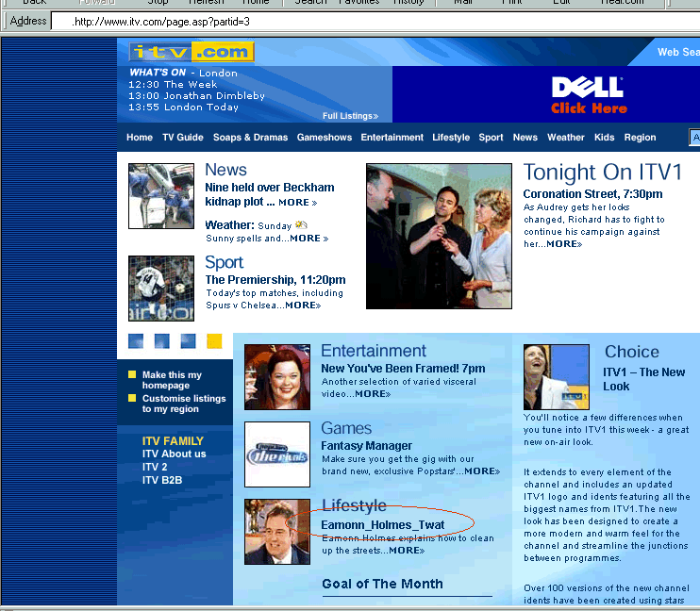Click The Rivals games thumbnail
Screen dimensions: 700x611
click(x=277, y=454)
